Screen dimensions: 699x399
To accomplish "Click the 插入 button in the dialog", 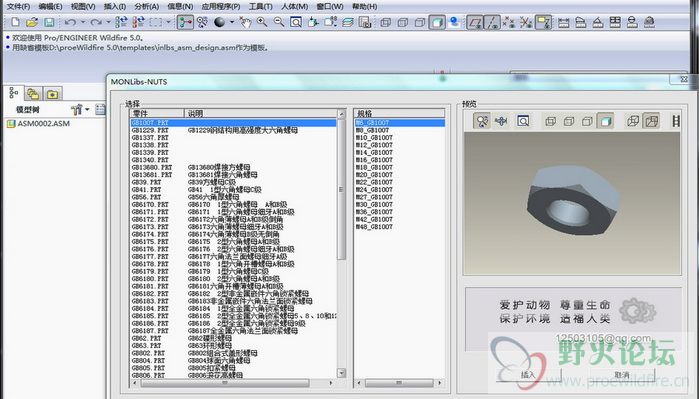I will click(528, 375).
